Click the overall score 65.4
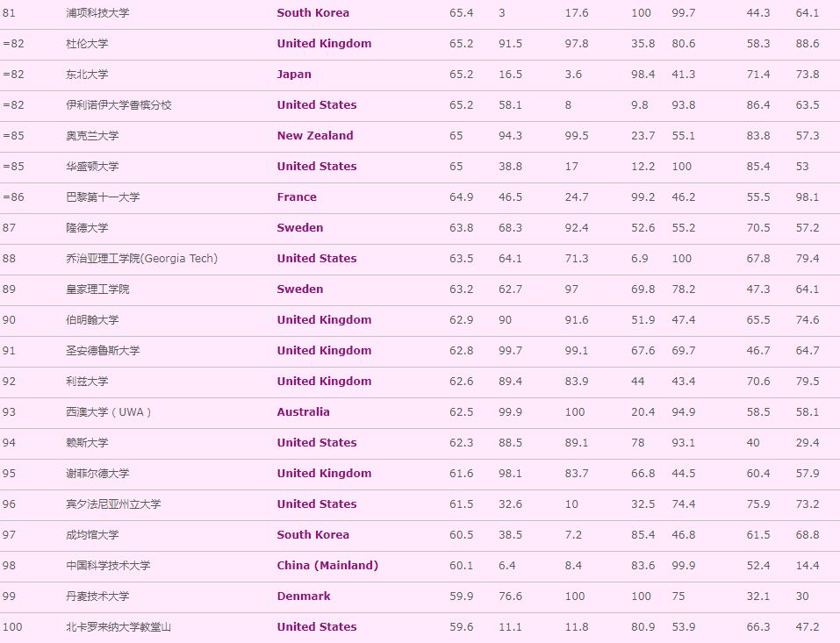Screen dimensions: 840x643 [x=461, y=13]
